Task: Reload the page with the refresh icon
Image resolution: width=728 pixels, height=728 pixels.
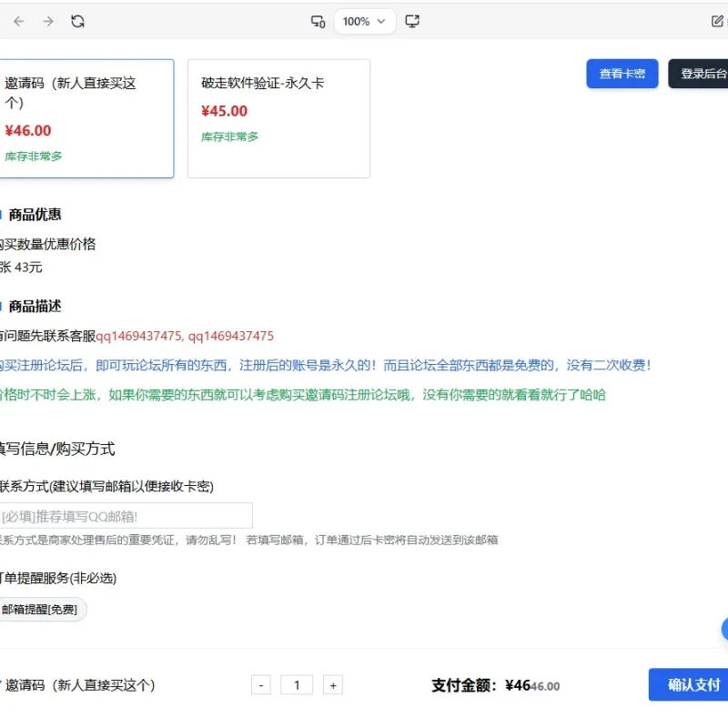Action: click(77, 21)
